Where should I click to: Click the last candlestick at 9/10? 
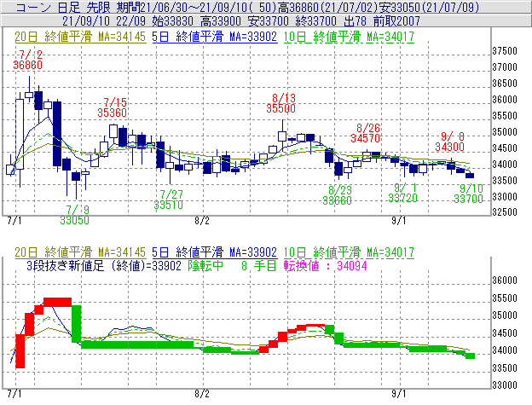tap(470, 175)
